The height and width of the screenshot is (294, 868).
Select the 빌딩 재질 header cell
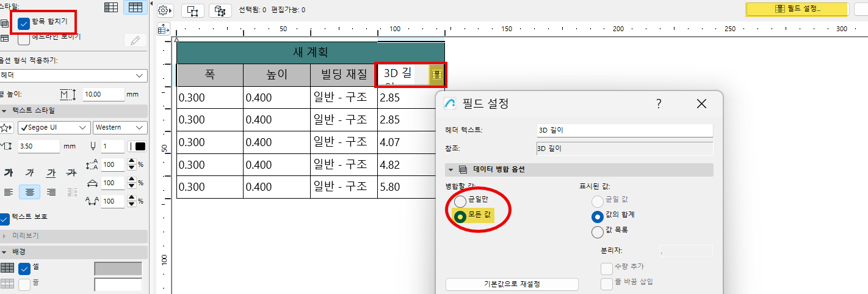coord(344,75)
